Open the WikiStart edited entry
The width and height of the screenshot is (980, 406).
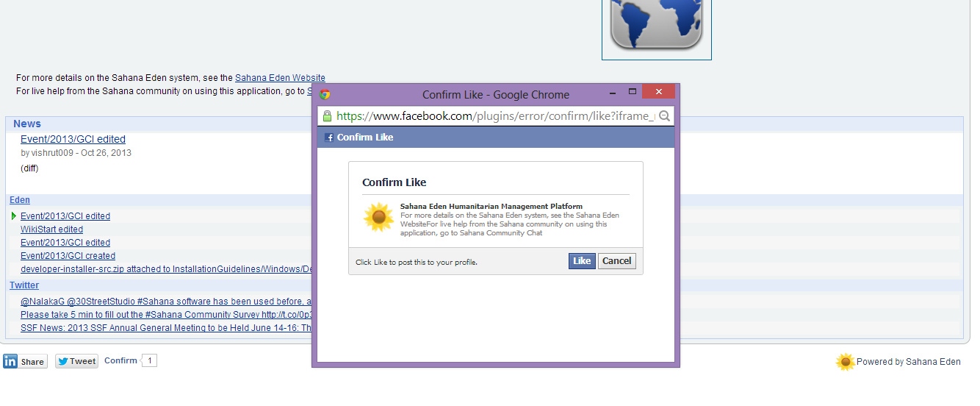51,229
